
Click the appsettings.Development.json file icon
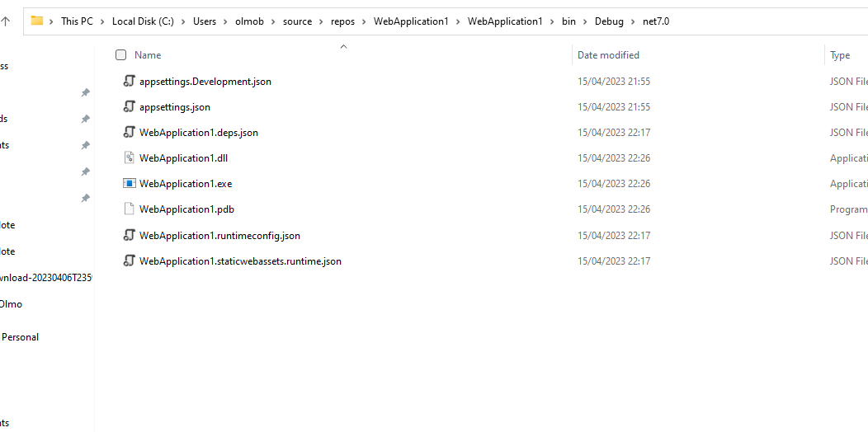(x=129, y=82)
